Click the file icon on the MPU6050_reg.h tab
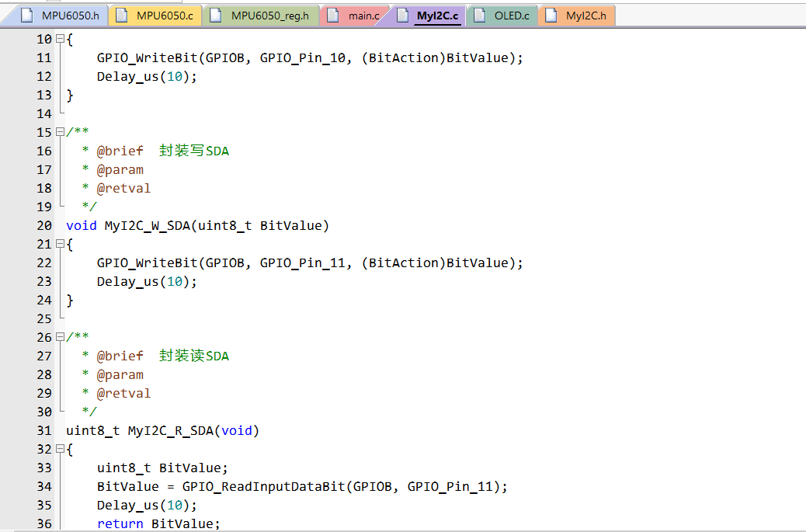 click(x=216, y=16)
